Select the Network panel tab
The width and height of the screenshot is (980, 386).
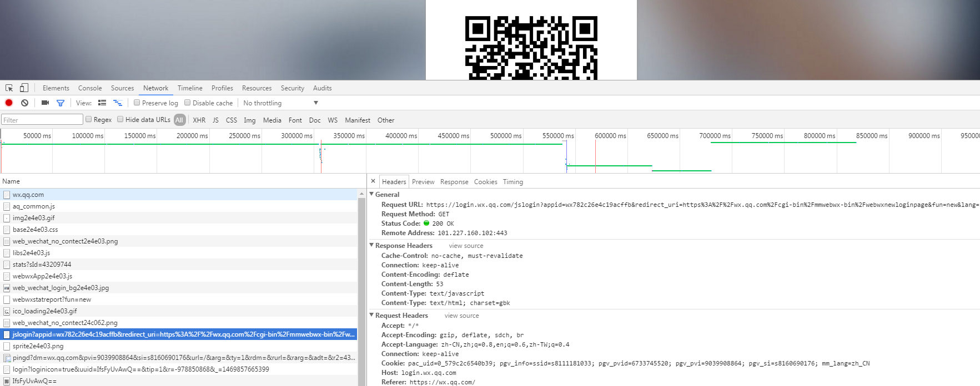[155, 88]
